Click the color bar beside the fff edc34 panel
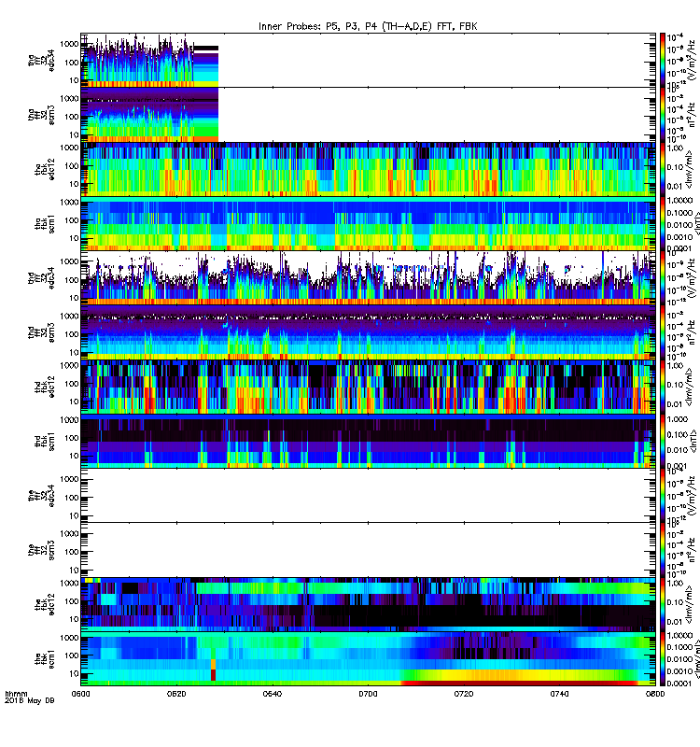 coord(663,496)
